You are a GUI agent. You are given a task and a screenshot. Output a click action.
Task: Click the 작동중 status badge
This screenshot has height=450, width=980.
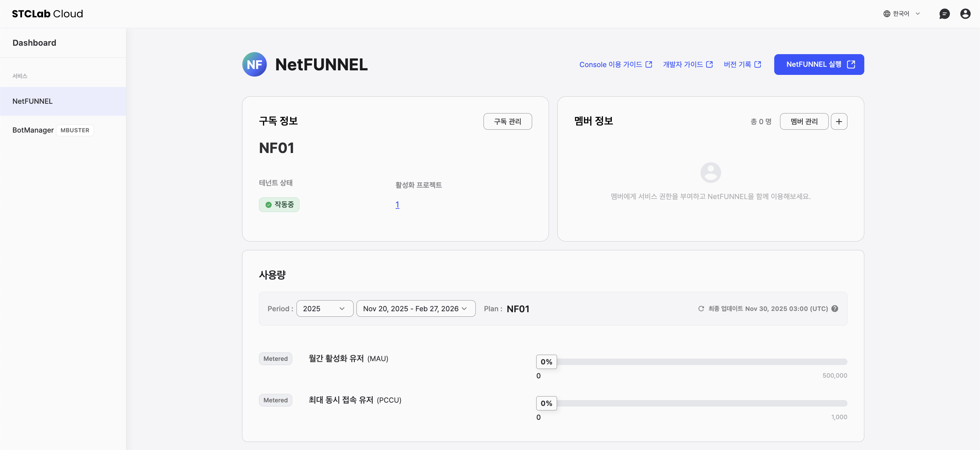pyautogui.click(x=279, y=205)
